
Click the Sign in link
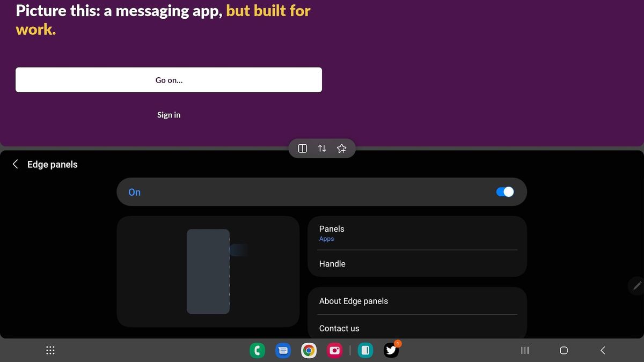tap(169, 115)
